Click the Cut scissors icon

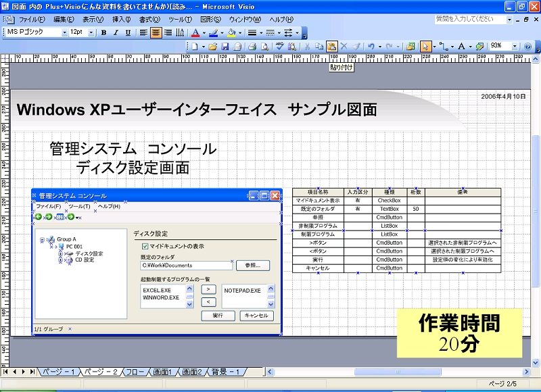coord(307,46)
